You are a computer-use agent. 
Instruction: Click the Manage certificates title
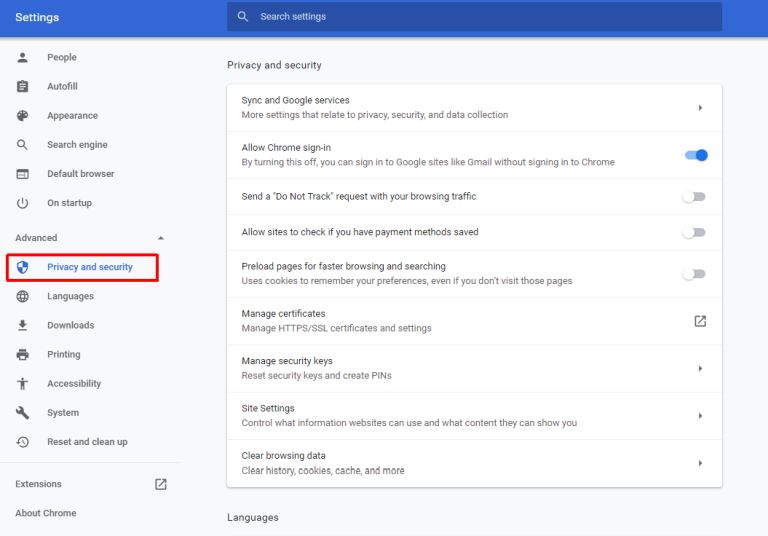coord(283,314)
